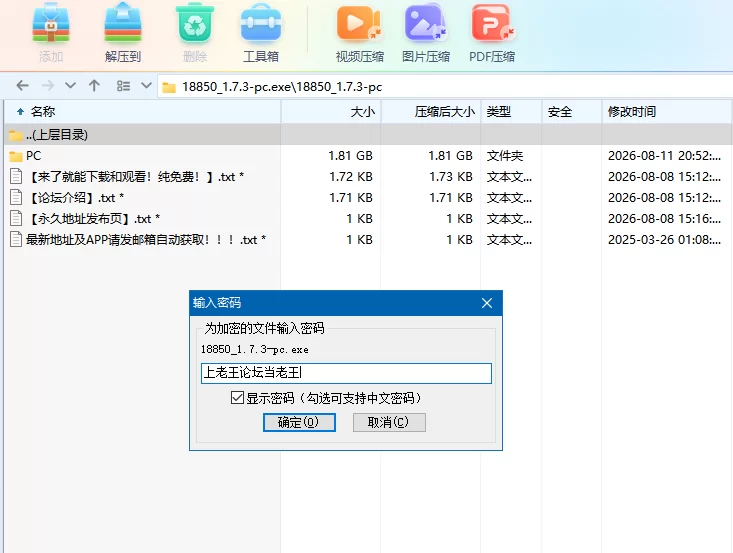Click the list view mode icon
Viewport: 733px width, 553px height.
pyautogui.click(x=123, y=86)
